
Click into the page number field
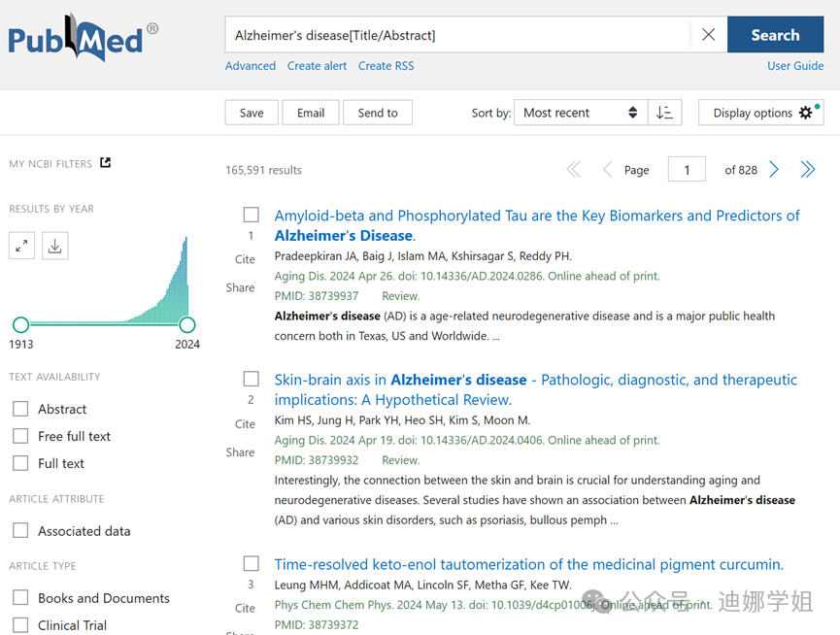coord(687,170)
